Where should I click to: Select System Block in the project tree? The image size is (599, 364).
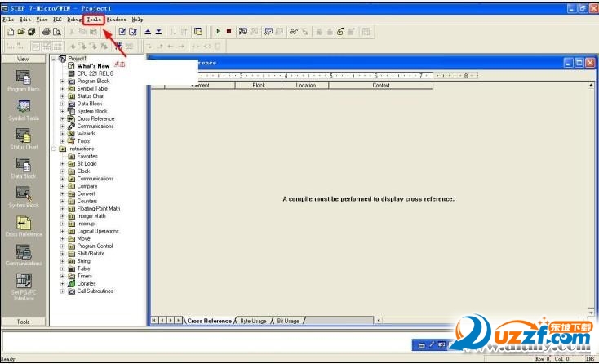click(92, 111)
